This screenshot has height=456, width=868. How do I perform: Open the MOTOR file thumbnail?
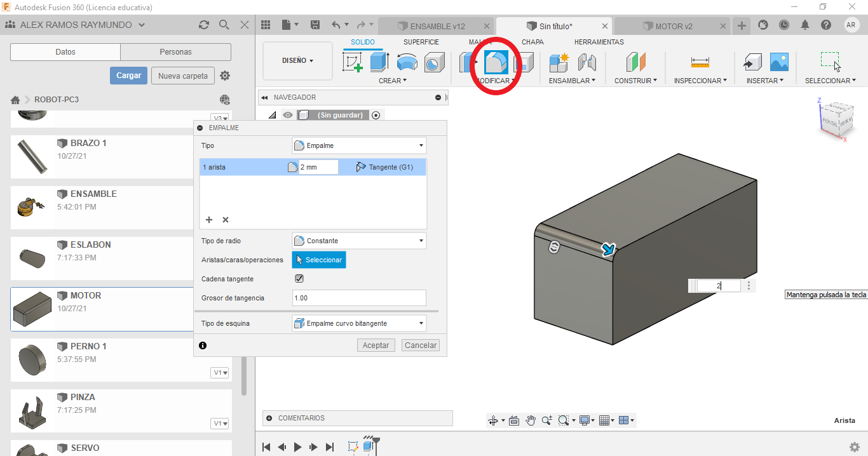pos(32,309)
